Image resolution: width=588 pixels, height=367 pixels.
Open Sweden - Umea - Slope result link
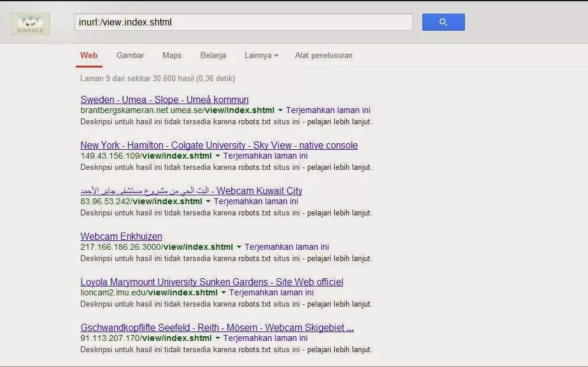click(x=164, y=100)
